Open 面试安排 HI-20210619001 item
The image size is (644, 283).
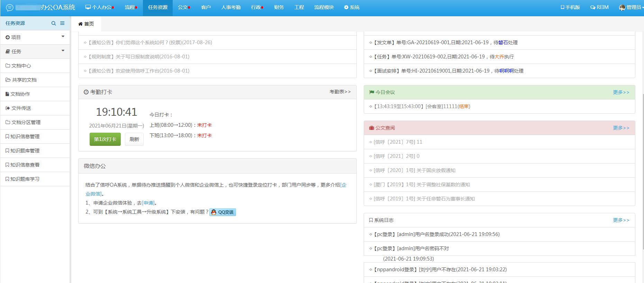(x=499, y=71)
